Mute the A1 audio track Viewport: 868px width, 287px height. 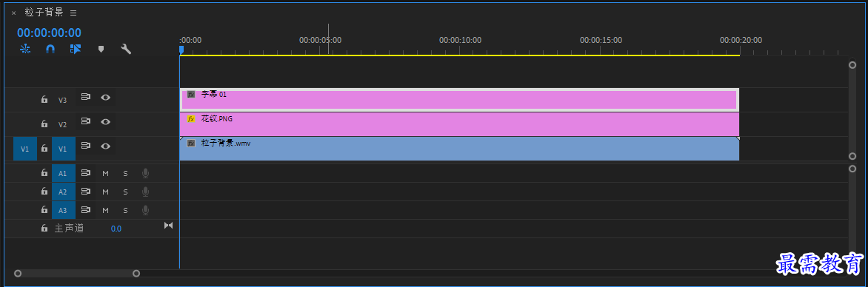[x=106, y=173]
